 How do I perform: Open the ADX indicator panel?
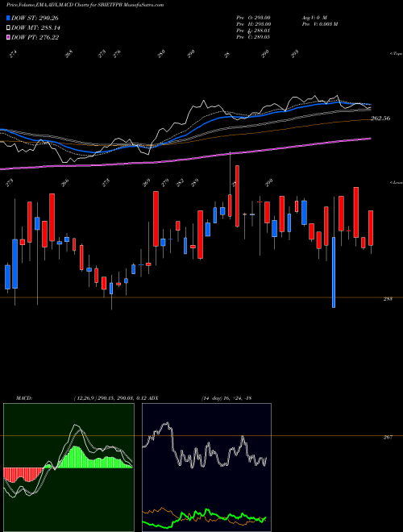pyautogui.click(x=206, y=468)
